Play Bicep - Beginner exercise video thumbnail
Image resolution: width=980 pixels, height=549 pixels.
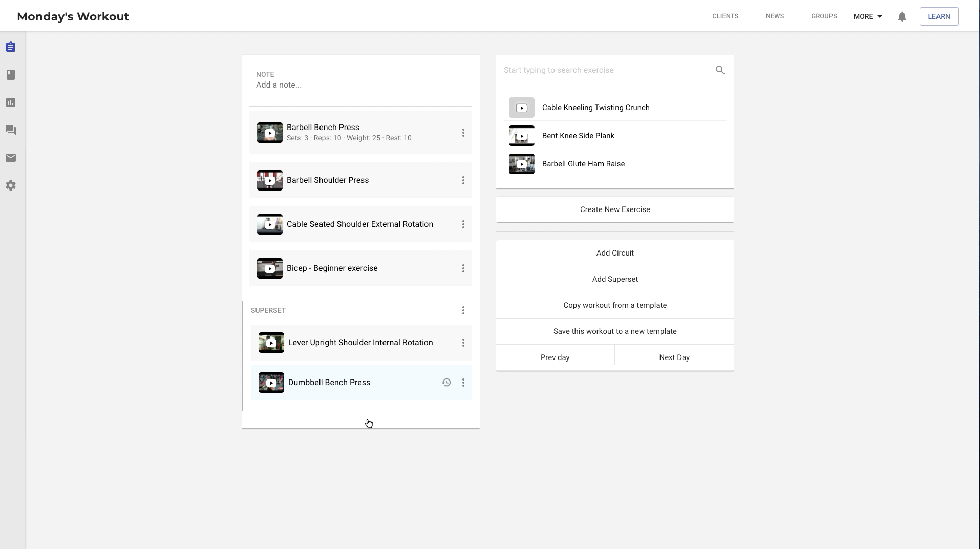(270, 268)
